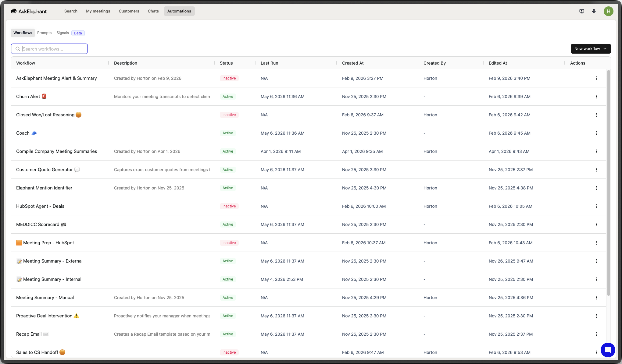Sort by the Created By column header
Screen dimensions: 622x364
coord(434,63)
